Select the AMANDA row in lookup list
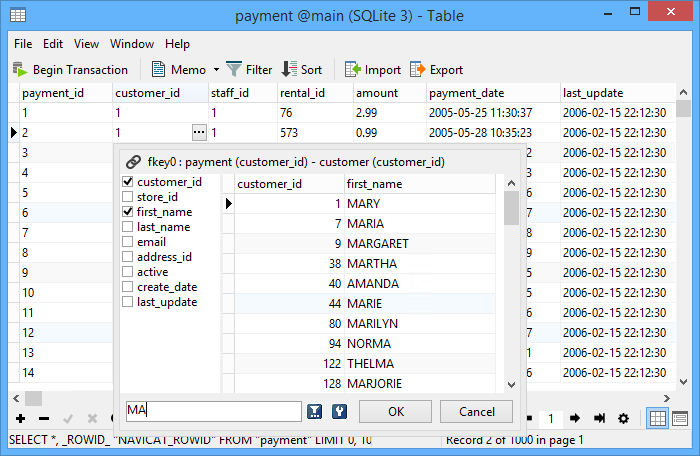700x456 pixels. click(365, 284)
